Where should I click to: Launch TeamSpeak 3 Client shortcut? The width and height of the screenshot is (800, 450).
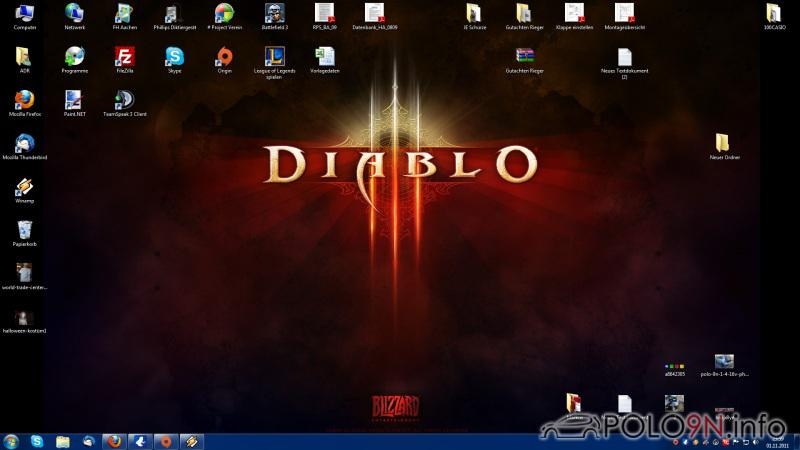(124, 103)
